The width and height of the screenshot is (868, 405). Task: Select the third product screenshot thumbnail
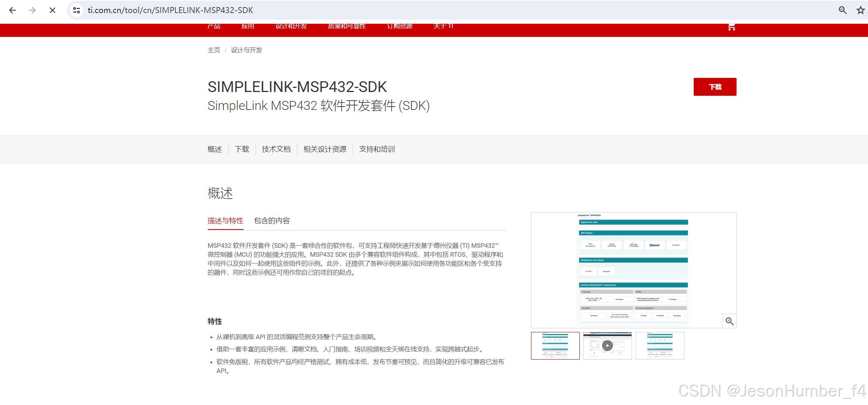660,345
